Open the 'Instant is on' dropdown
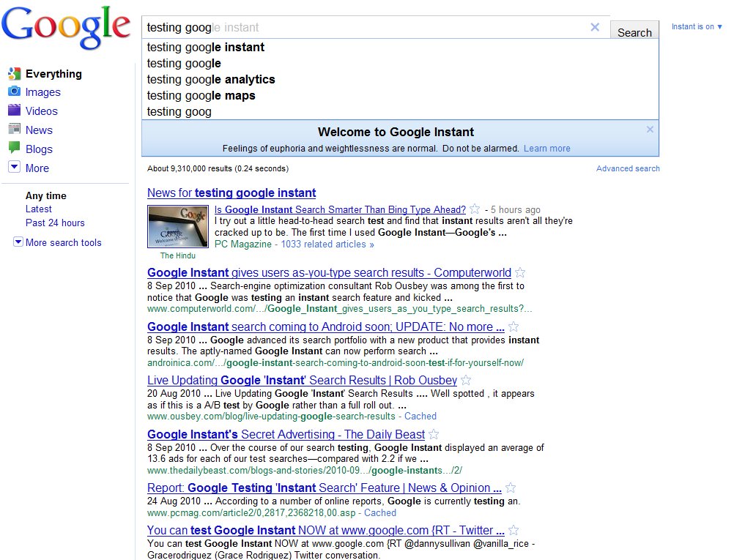 (697, 27)
